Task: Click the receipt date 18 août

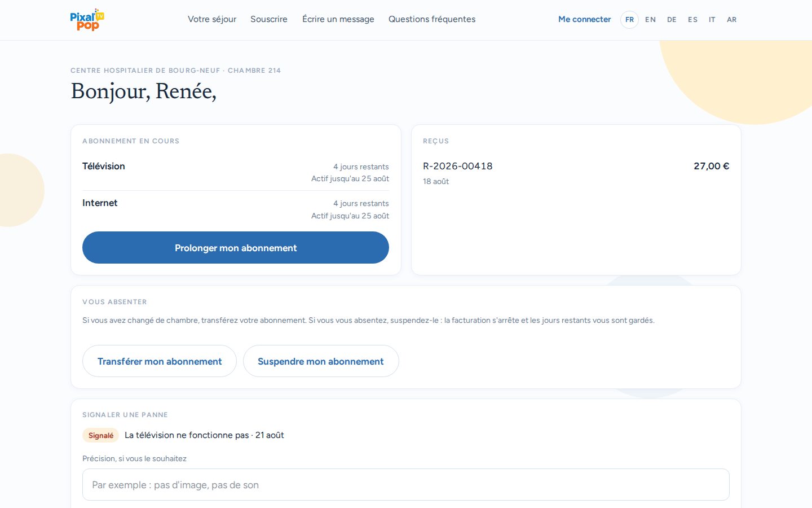Action: tap(436, 181)
